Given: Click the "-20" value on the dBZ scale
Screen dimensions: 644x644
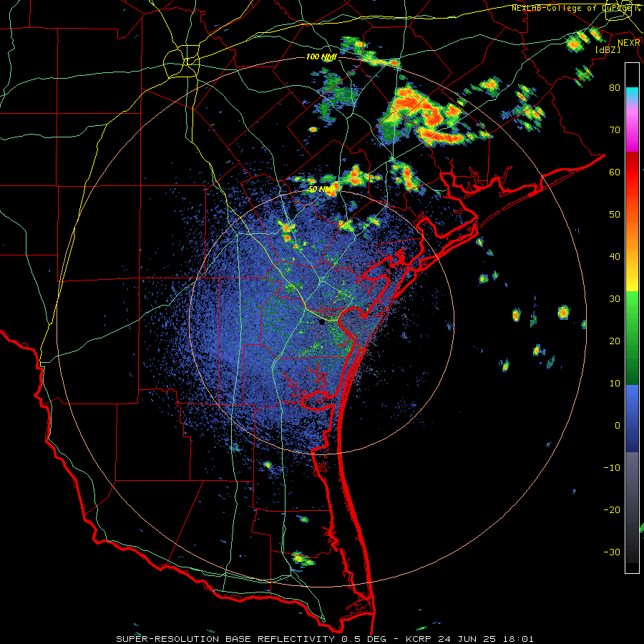Looking at the screenshot, I should pyautogui.click(x=612, y=510).
